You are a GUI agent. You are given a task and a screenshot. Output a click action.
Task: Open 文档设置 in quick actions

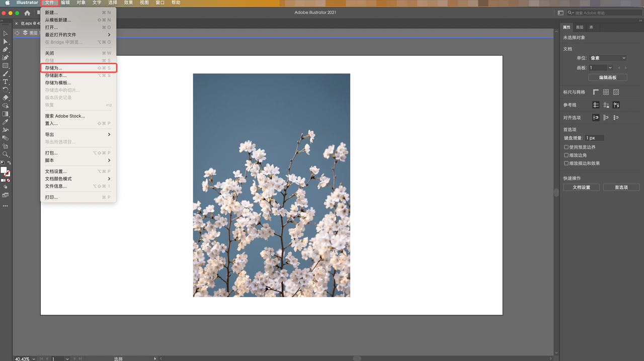[x=581, y=187]
